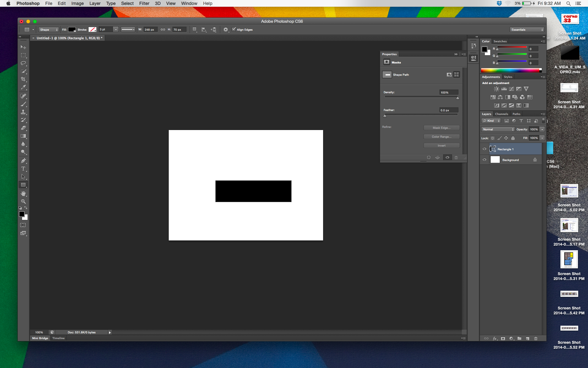Screen dimensions: 588x368
Task: Select the Rectangle shape tool
Action: point(23,185)
